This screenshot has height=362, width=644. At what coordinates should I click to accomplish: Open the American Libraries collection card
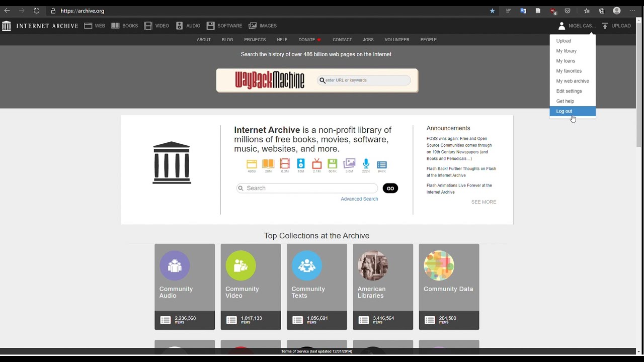point(383,287)
